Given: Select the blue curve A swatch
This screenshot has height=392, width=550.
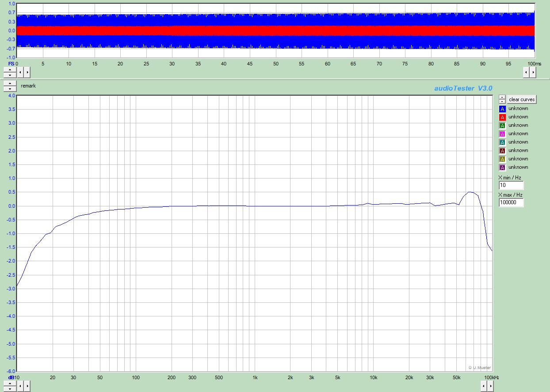Looking at the screenshot, I should tap(502, 109).
